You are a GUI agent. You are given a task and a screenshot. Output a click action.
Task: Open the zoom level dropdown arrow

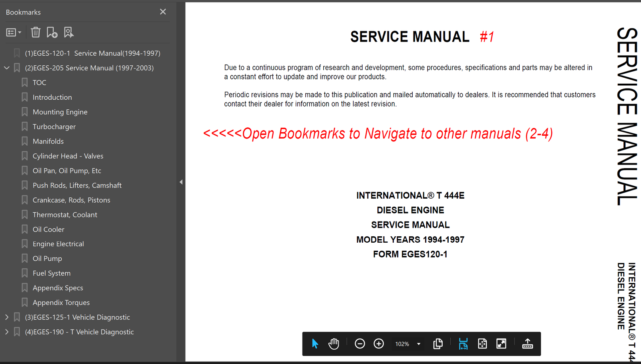click(419, 344)
